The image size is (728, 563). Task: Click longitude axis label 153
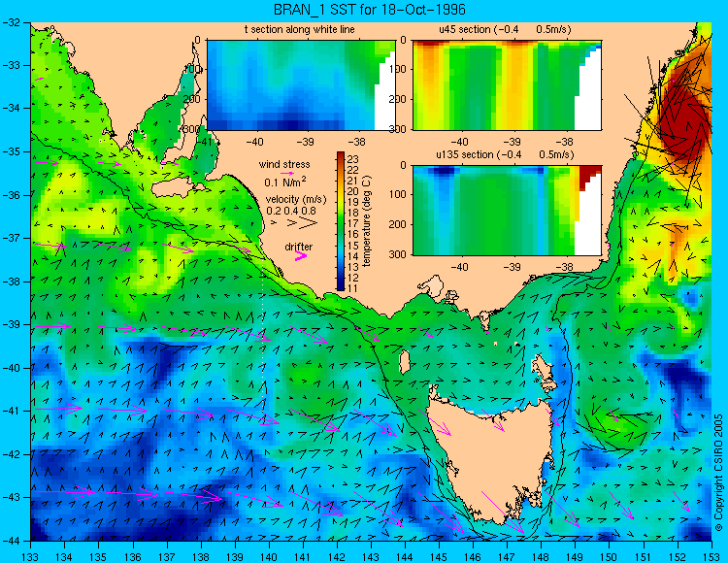(711, 557)
